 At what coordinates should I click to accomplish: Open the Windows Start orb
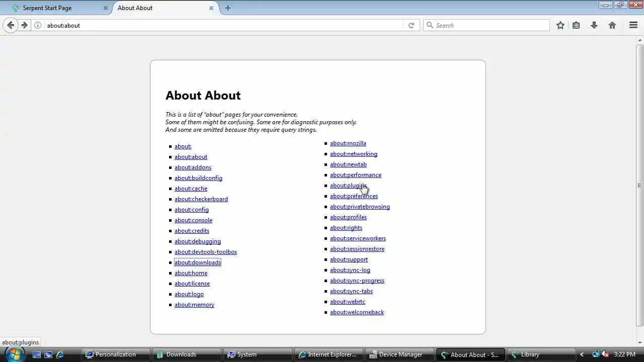click(14, 354)
